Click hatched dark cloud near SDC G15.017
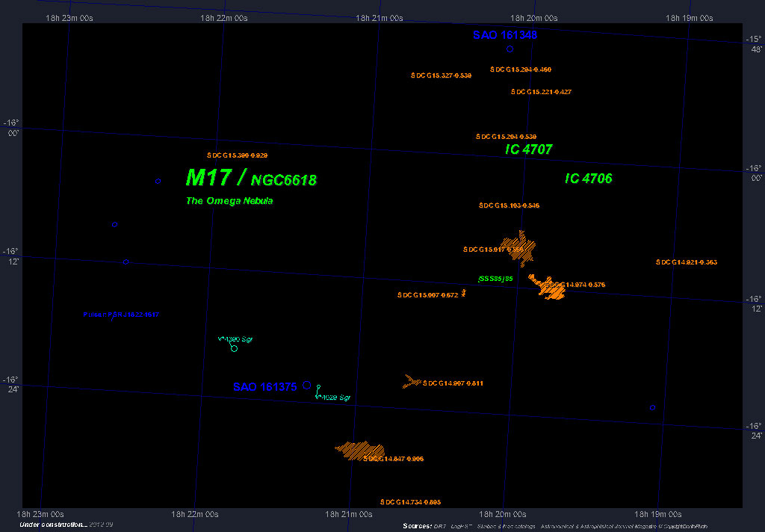 (x=520, y=249)
